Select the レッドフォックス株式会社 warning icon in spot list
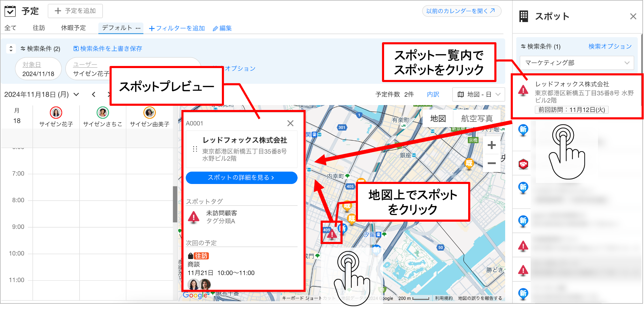This screenshot has width=644, height=310. point(523,90)
